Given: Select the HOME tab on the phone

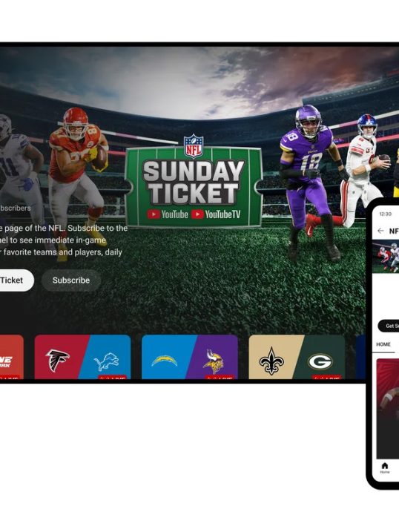Looking at the screenshot, I should (x=383, y=344).
